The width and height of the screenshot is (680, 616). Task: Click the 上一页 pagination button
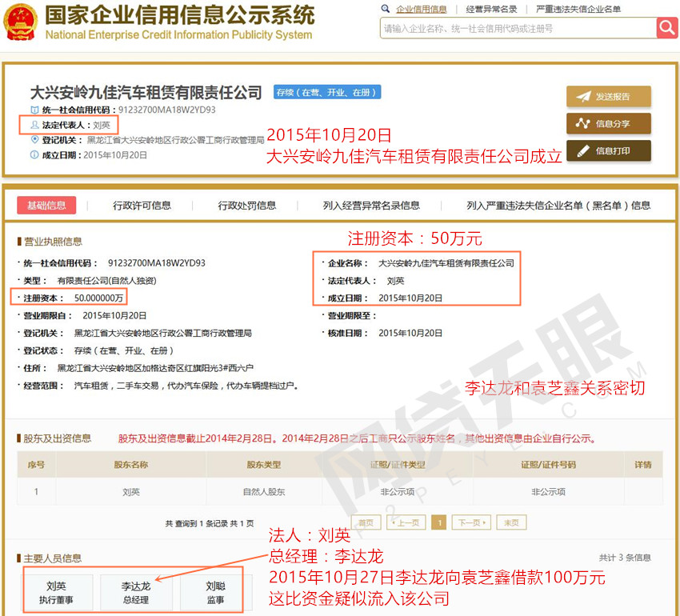[406, 522]
